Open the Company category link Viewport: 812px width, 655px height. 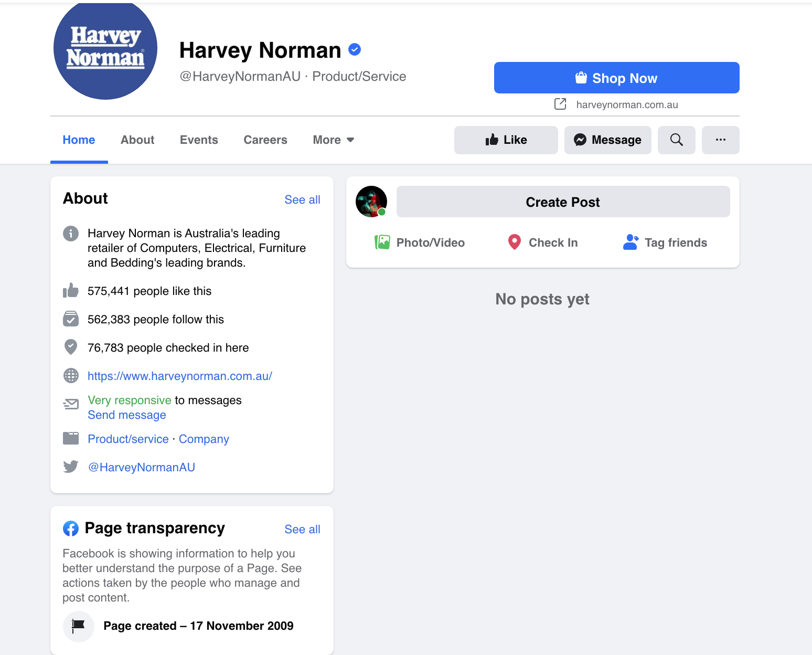pyautogui.click(x=204, y=439)
